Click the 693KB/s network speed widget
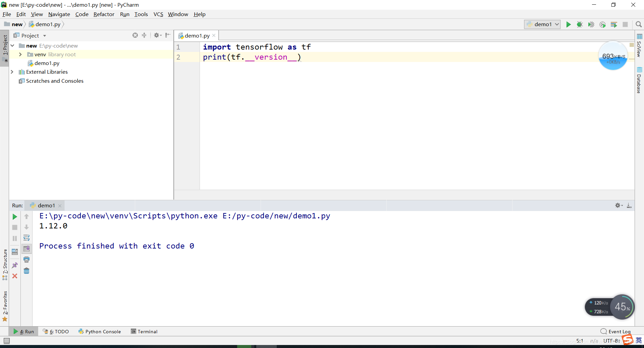644x348 pixels. [x=613, y=56]
